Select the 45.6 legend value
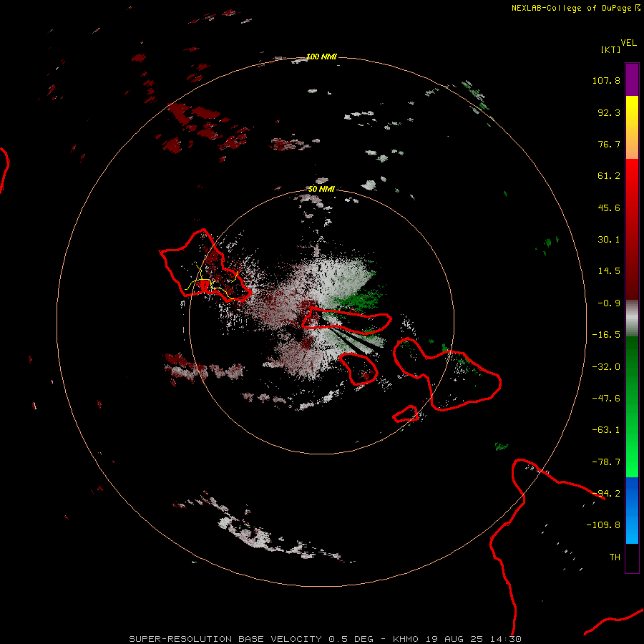This screenshot has height=644, width=644. [609, 208]
